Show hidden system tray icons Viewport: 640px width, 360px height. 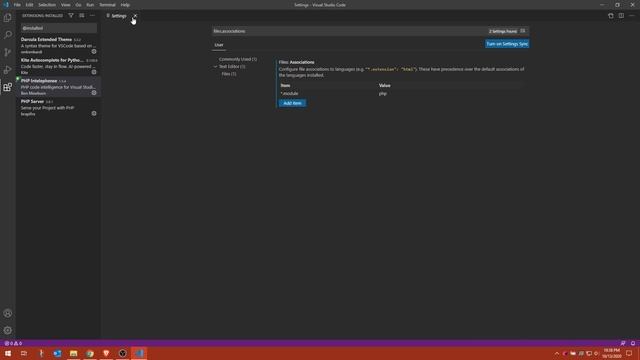tap(557, 353)
